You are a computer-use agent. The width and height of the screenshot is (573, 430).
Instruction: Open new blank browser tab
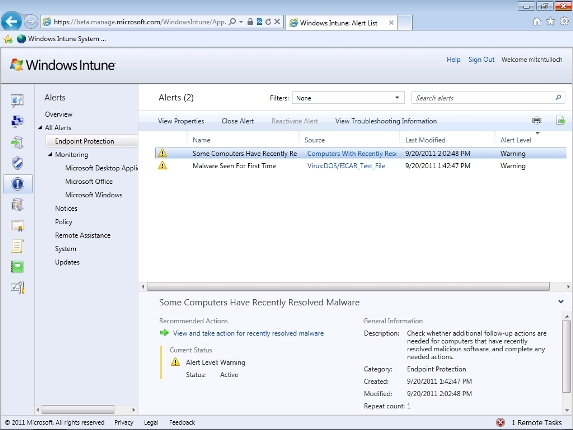tap(405, 23)
